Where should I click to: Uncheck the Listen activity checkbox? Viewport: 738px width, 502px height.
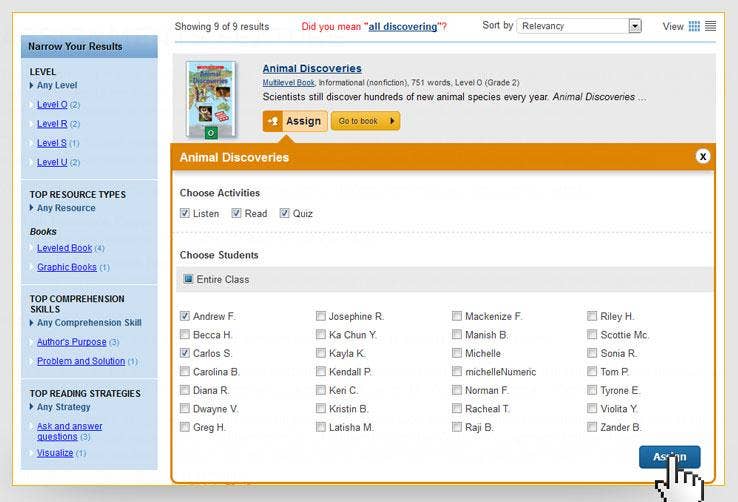click(184, 213)
